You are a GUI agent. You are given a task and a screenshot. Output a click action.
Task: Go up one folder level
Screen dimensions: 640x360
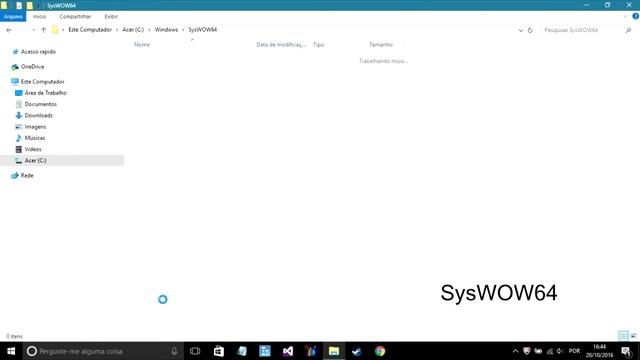[x=43, y=30]
